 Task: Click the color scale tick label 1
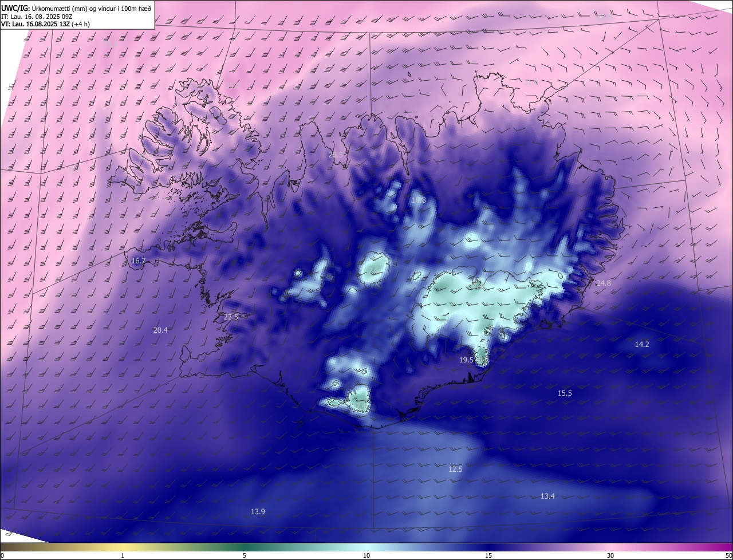123,556
